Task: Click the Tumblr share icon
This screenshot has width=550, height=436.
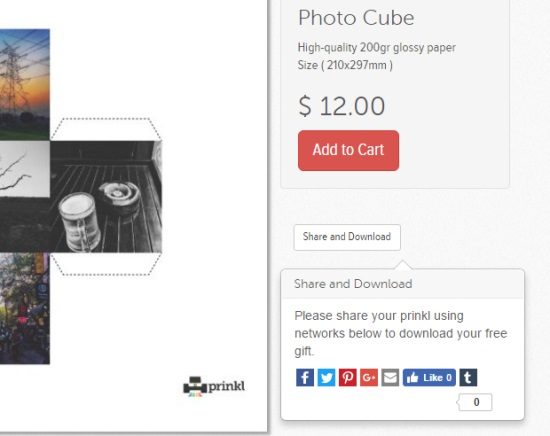Action: (x=468, y=377)
